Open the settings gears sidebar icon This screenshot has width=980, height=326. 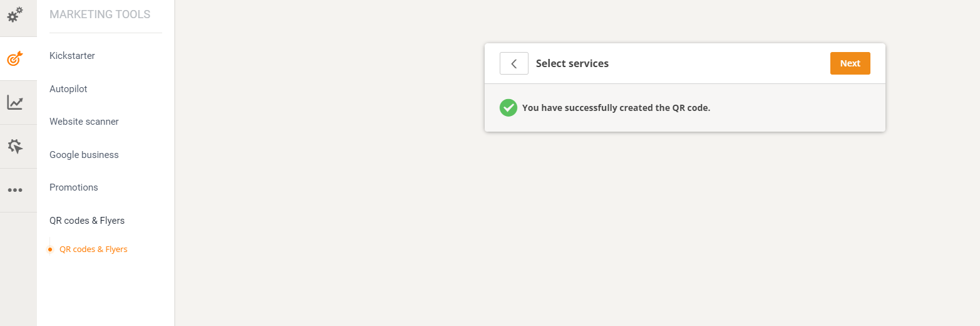click(x=15, y=14)
